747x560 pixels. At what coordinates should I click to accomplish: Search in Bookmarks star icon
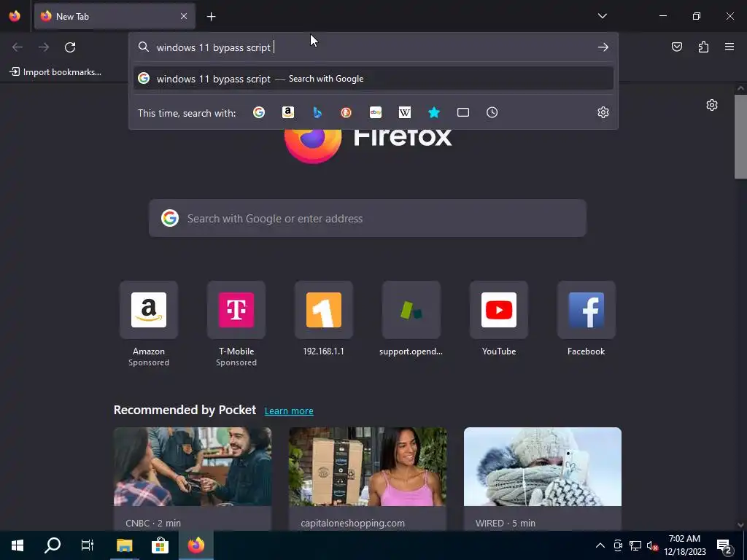[433, 112]
